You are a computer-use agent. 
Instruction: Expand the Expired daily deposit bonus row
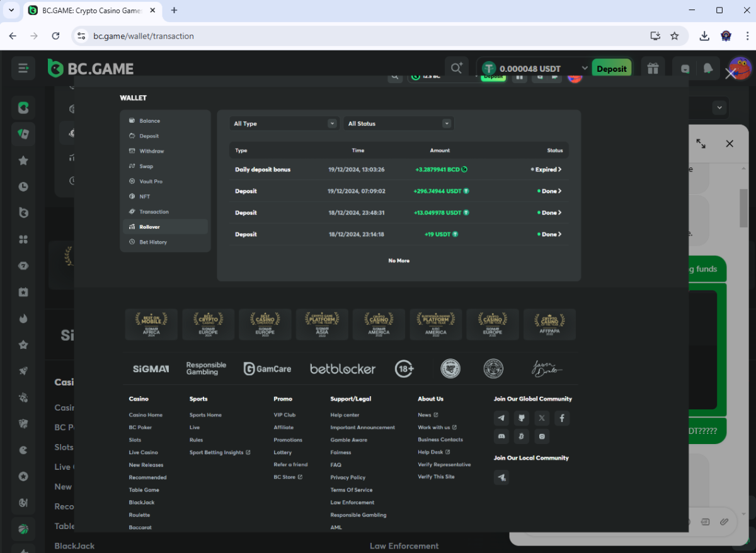click(547, 169)
